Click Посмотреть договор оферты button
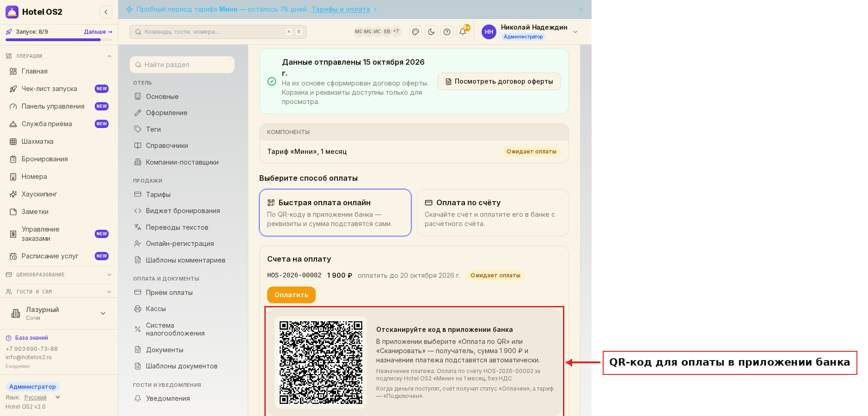 click(499, 81)
